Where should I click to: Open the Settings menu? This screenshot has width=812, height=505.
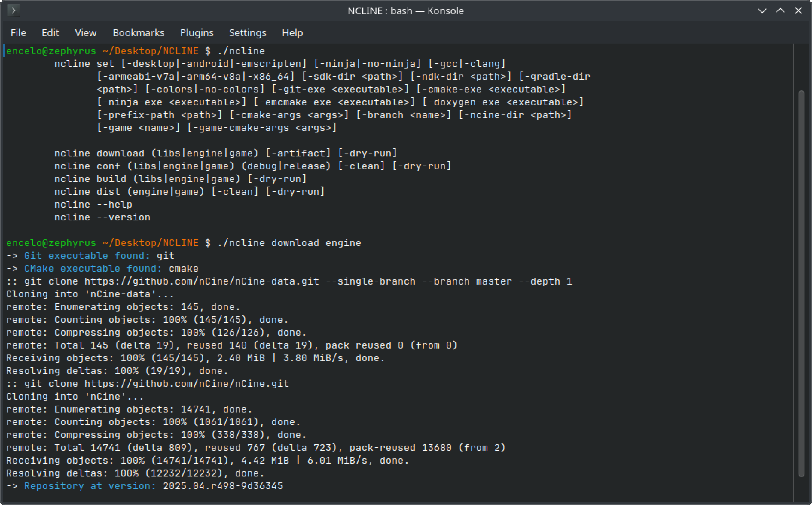(x=247, y=33)
